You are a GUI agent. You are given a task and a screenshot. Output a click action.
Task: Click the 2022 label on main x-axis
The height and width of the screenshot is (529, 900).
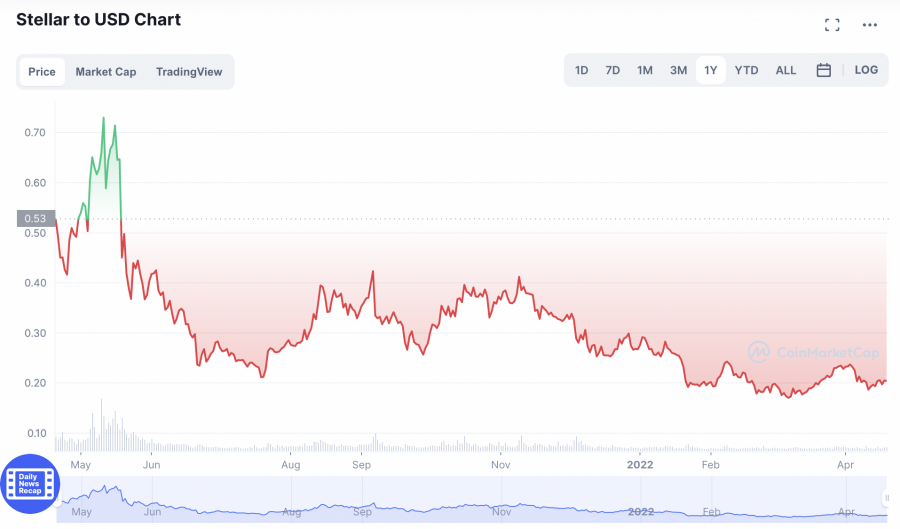click(640, 465)
